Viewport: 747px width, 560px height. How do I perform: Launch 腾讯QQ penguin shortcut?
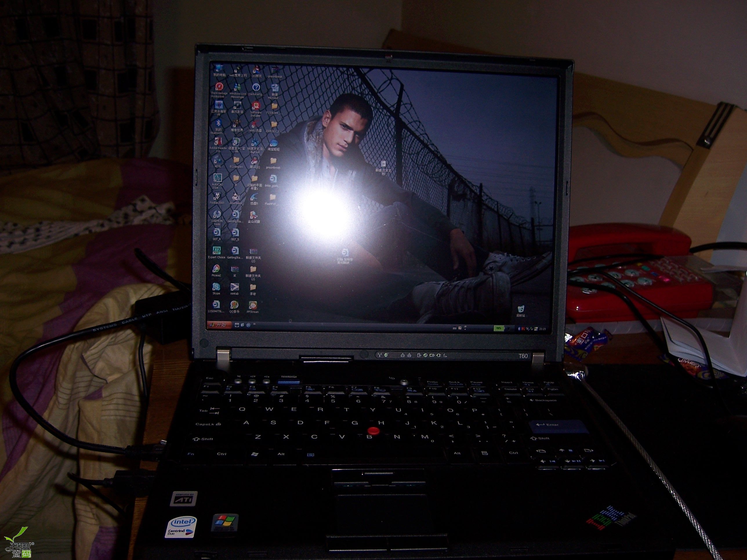pyautogui.click(x=255, y=163)
